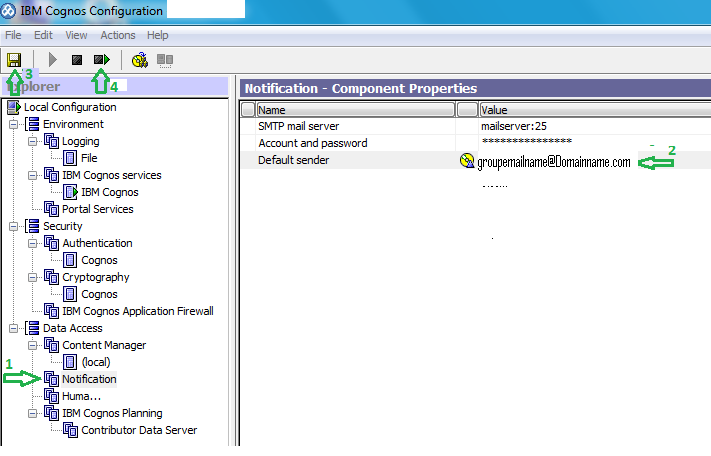Collapse the Data Access tree node

coord(14,328)
